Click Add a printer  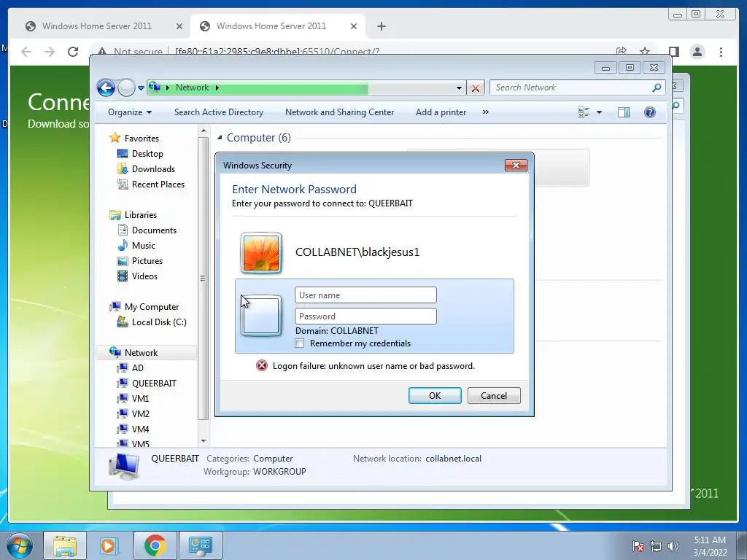tap(441, 112)
